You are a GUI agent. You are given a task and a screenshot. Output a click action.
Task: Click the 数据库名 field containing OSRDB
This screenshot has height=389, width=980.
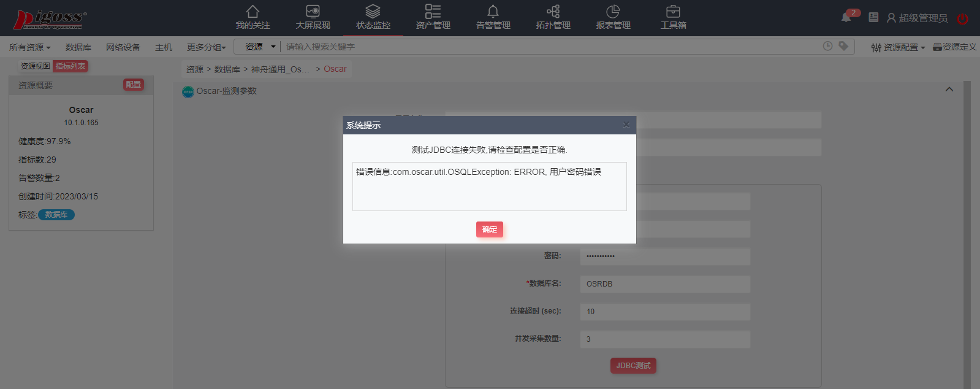click(665, 284)
